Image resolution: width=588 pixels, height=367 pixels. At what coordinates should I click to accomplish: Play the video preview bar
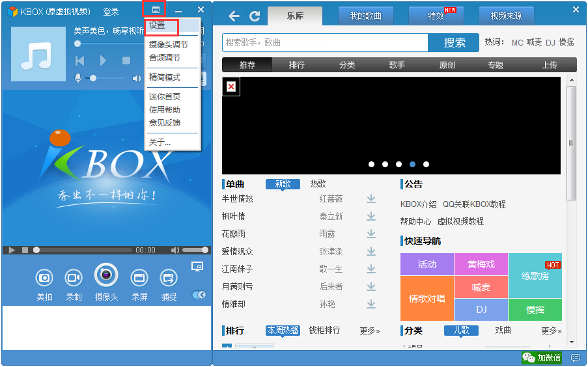click(x=12, y=250)
